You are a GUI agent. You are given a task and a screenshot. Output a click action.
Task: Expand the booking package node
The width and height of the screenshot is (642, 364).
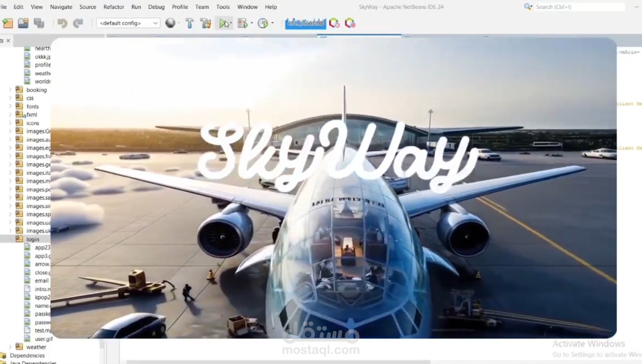coord(10,90)
